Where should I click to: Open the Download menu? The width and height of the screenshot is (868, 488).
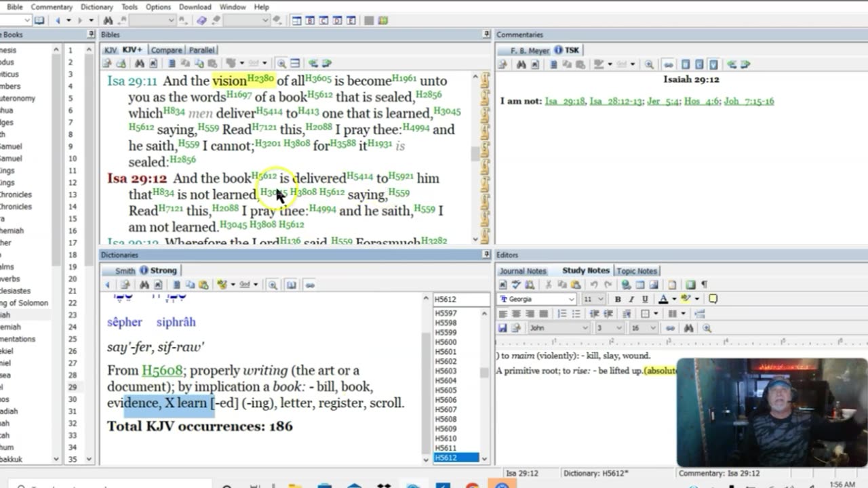(x=195, y=7)
